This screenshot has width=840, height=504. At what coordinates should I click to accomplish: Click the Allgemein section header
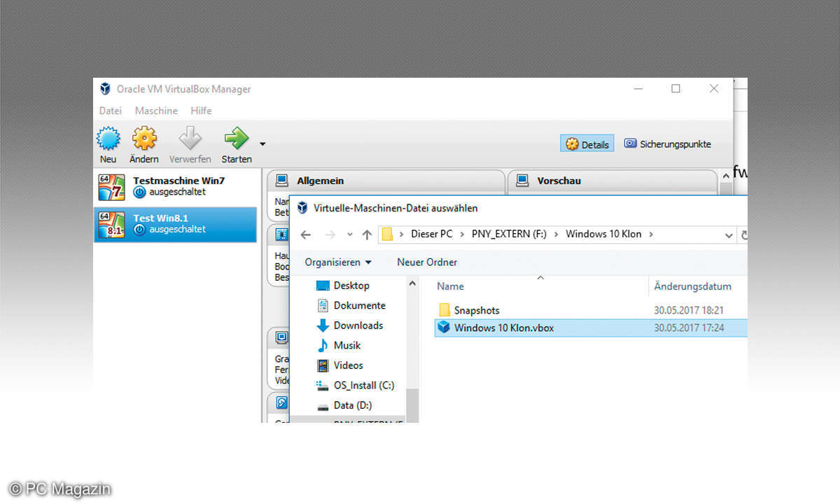click(320, 181)
